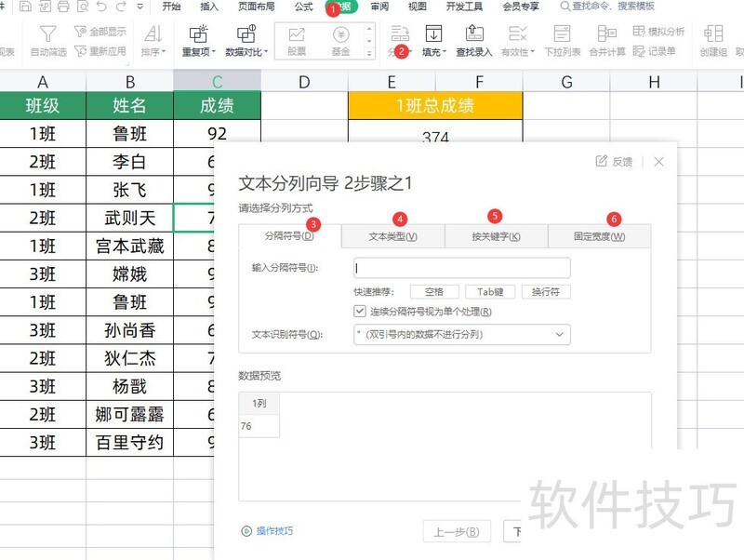Viewport: 744px width, 560px height.
Task: Click the 全部显示 show all icon
Action: (x=81, y=32)
